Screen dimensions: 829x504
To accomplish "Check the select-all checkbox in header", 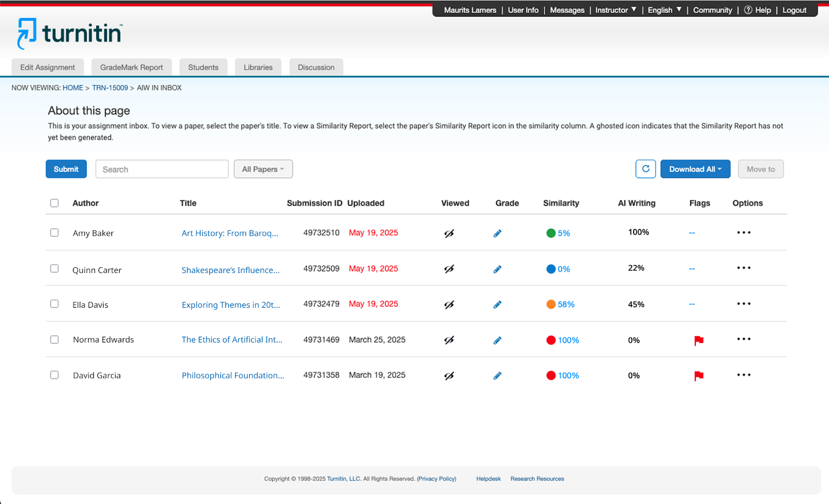I will (54, 203).
